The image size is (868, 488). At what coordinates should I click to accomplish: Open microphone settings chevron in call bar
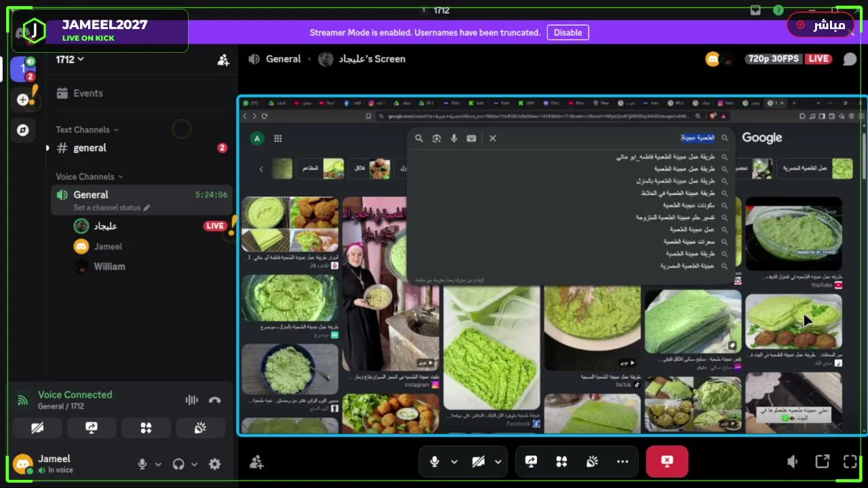(454, 462)
